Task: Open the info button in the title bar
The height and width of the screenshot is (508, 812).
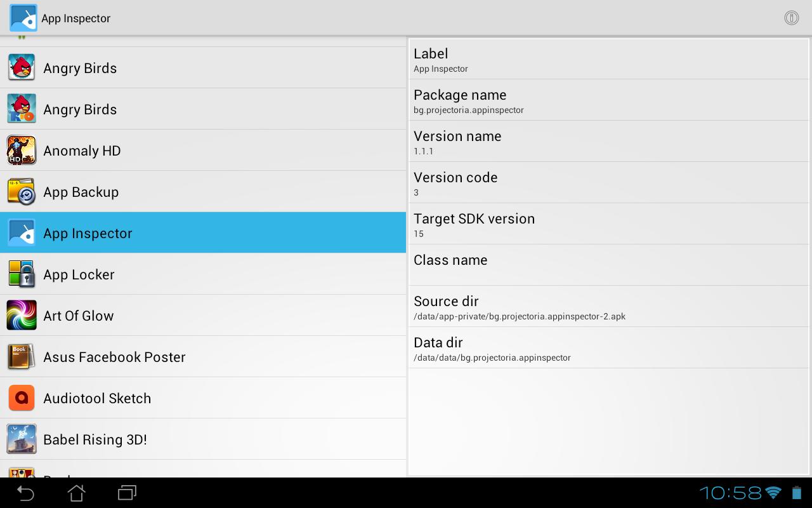Action: tap(791, 18)
